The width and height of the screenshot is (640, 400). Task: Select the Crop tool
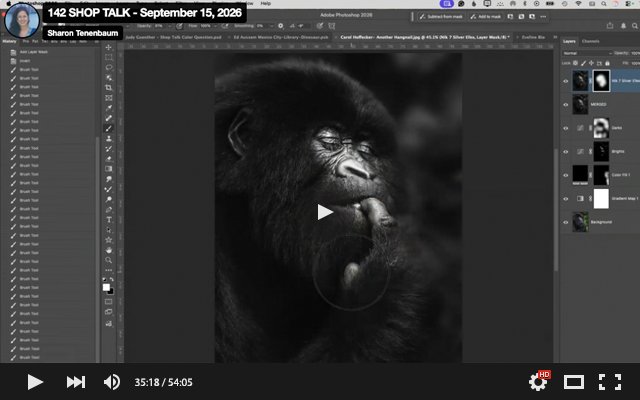[109, 88]
